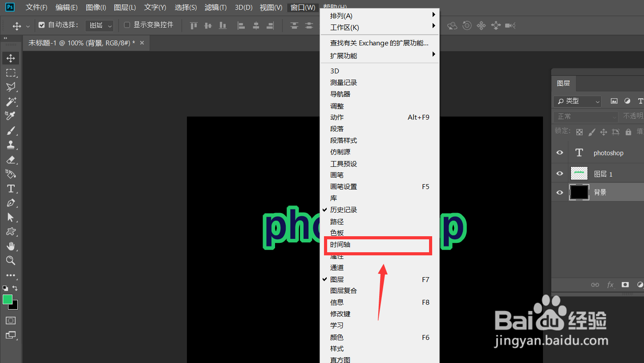Click align bottom edges icon

tap(223, 26)
